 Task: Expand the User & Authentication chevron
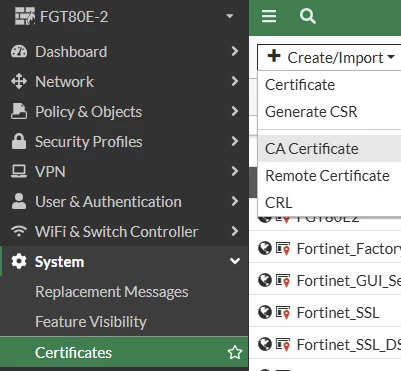pos(235,201)
